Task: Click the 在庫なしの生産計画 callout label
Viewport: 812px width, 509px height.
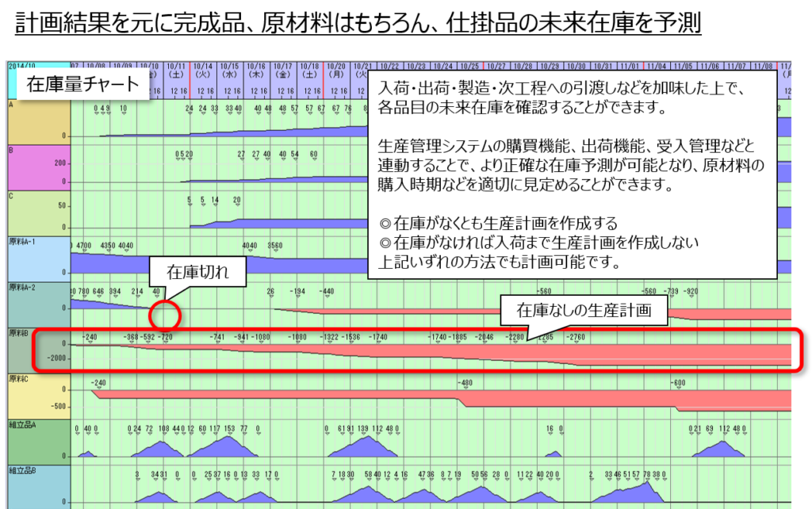Action: point(583,310)
